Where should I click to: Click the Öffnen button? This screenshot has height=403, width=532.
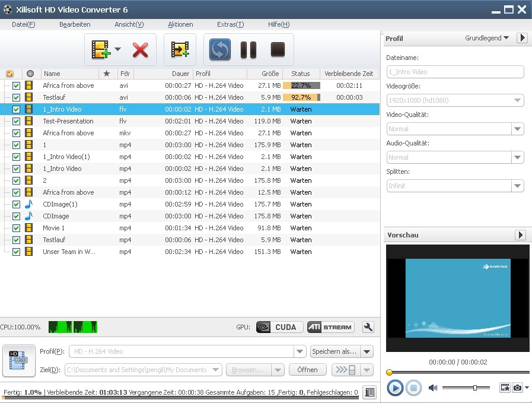pos(307,370)
